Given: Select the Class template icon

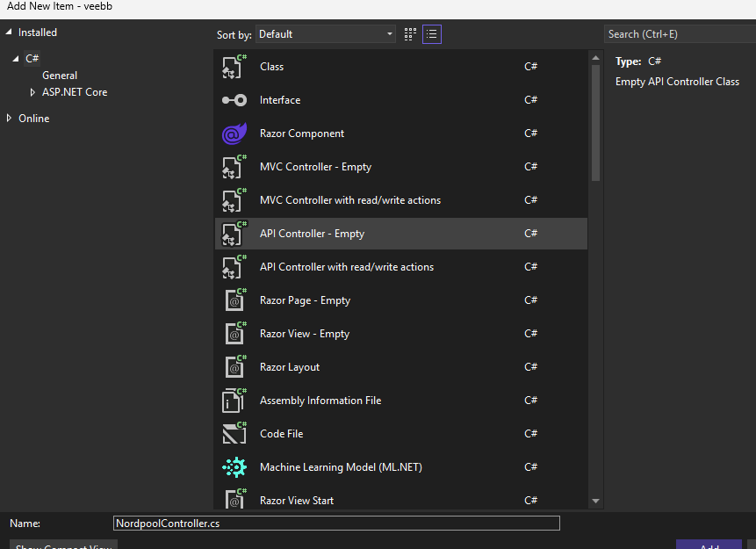Looking at the screenshot, I should [234, 67].
